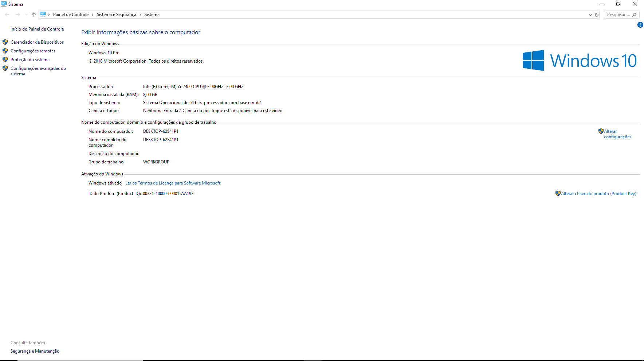Click shield icon beside Gerenciador de Dispositivos
Screen dimensions: 644x361
point(5,42)
